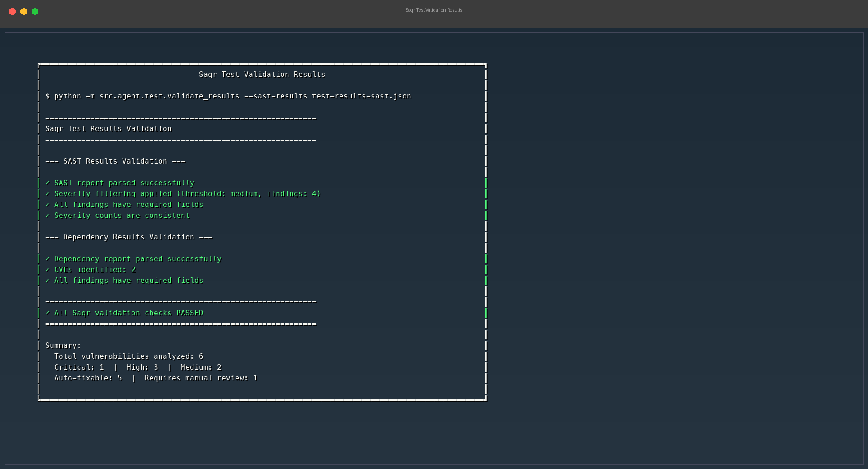
Task: Click the 'Summary:' label
Action: [63, 346]
